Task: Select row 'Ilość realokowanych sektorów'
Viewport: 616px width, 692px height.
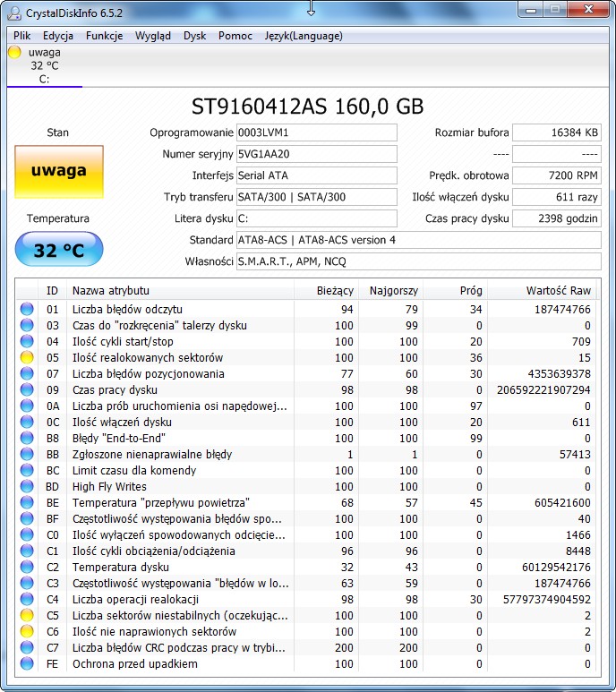Action: pos(306,357)
